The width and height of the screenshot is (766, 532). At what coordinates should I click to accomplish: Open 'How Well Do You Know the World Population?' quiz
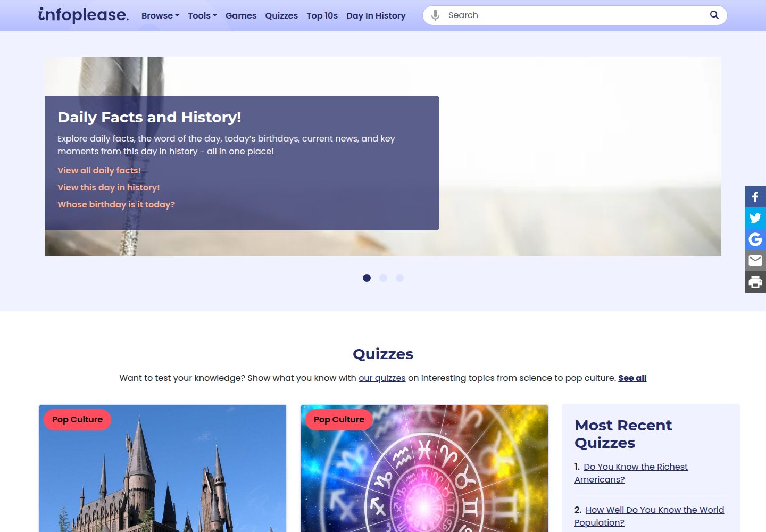click(x=650, y=516)
